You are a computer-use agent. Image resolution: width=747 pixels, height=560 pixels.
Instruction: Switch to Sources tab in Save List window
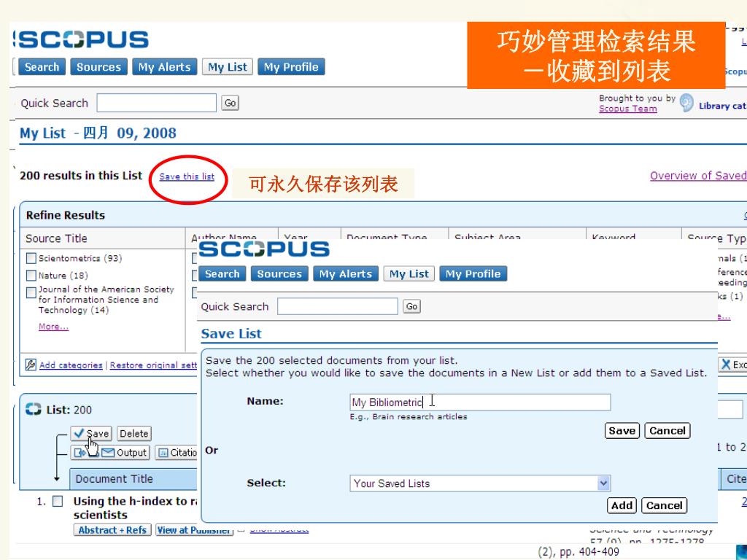[279, 274]
